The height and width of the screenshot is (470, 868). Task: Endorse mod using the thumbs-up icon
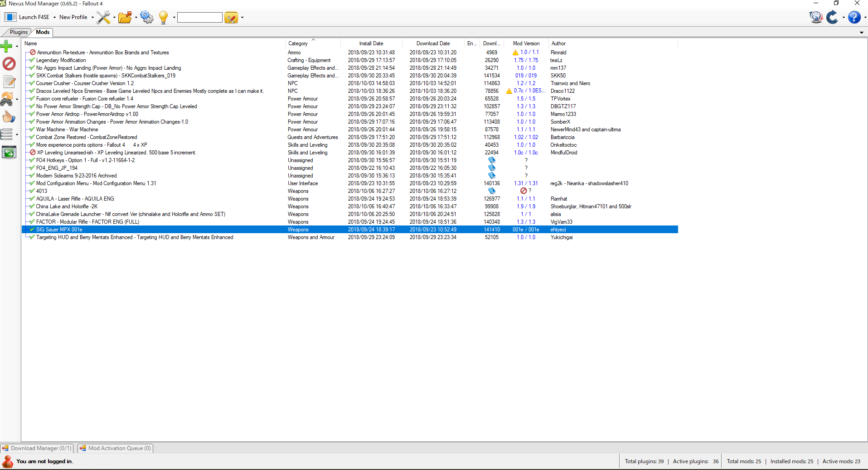coord(9,117)
